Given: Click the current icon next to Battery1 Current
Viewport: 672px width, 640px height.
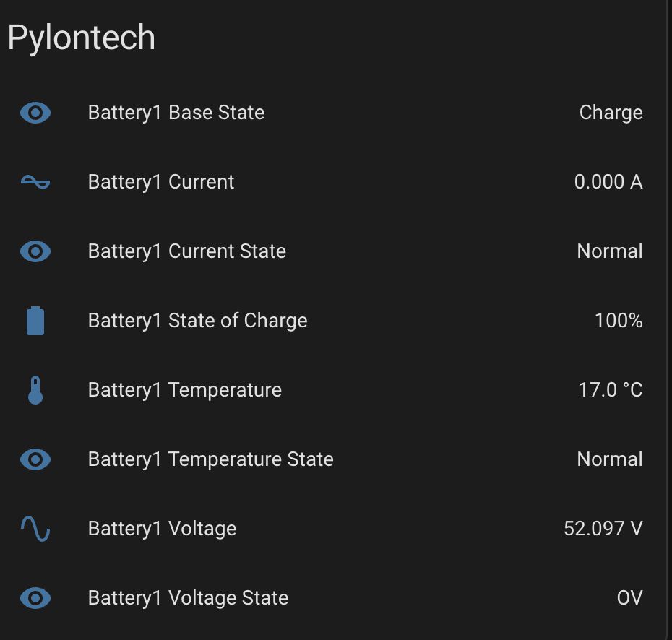Looking at the screenshot, I should coord(35,182).
